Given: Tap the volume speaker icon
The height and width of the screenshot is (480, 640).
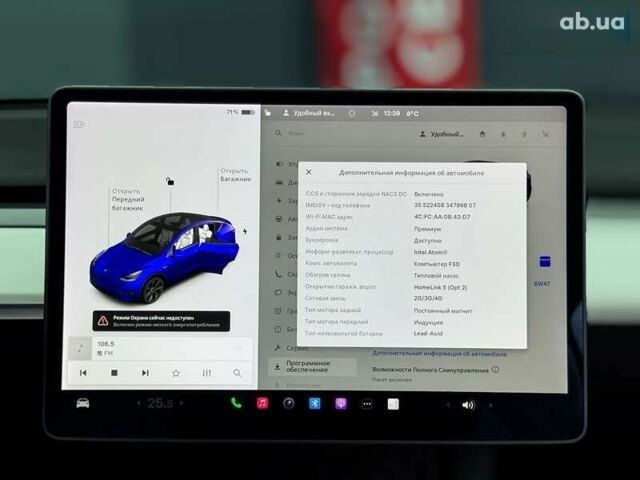Looking at the screenshot, I should [468, 405].
